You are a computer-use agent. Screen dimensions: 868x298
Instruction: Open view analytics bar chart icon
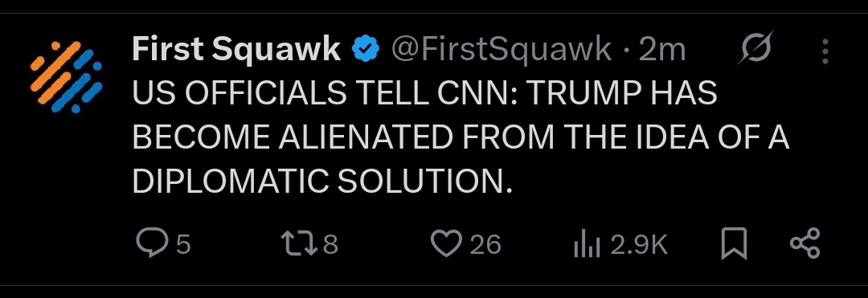pos(587,244)
